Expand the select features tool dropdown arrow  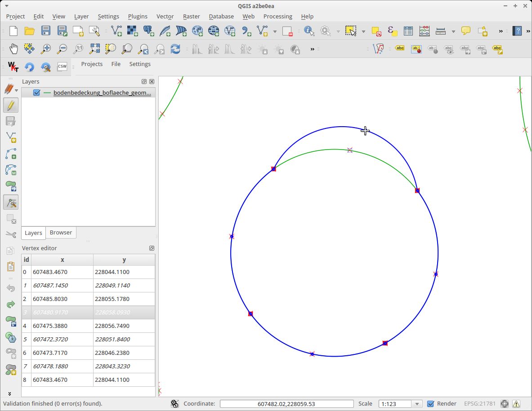[363, 31]
